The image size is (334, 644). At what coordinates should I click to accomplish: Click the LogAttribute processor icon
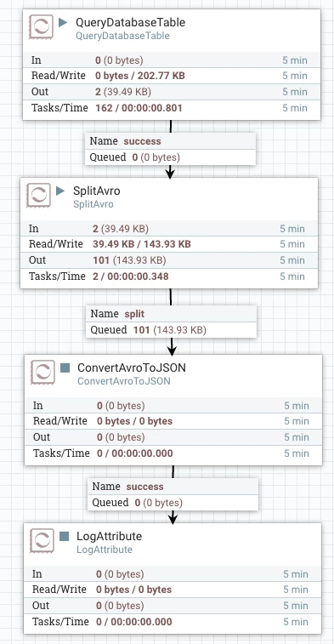(42, 541)
